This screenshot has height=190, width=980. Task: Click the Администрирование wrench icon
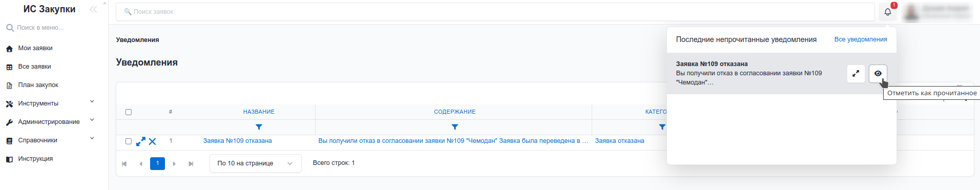9,122
